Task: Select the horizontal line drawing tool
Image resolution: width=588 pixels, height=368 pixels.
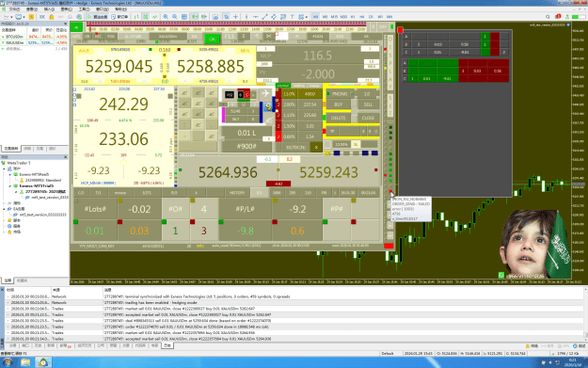Action: click(x=255, y=17)
